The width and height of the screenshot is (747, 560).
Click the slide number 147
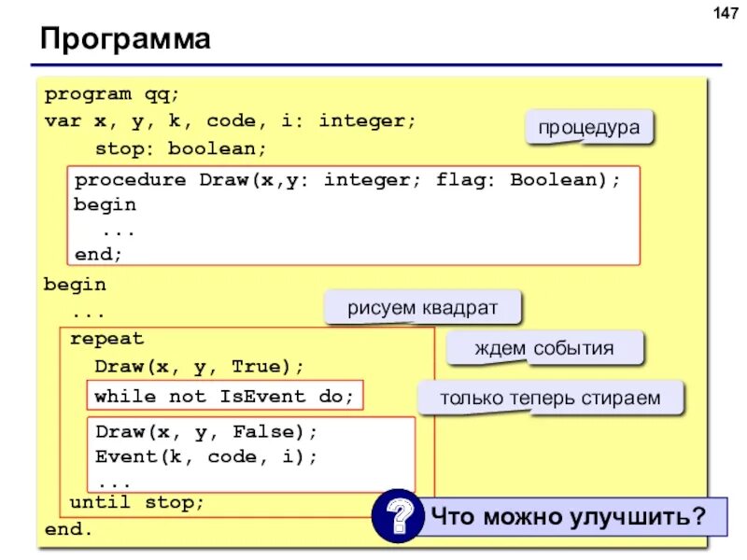[726, 13]
